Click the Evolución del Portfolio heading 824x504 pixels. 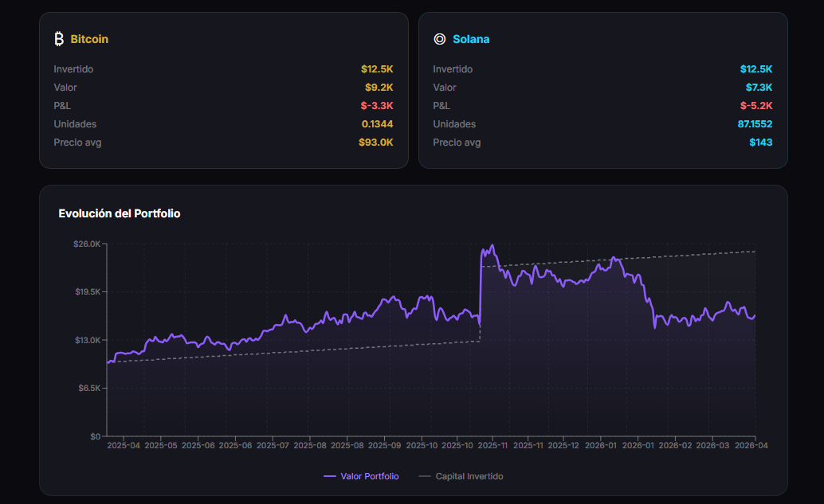[x=120, y=213]
